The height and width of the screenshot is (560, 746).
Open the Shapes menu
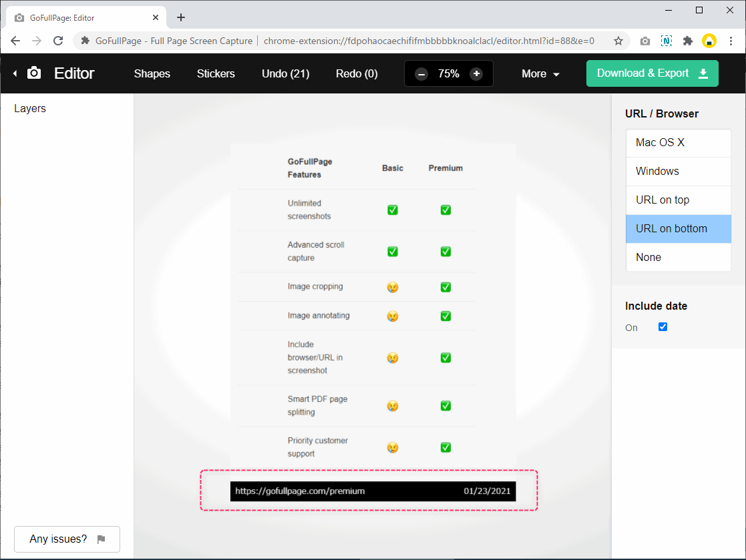[x=152, y=73]
